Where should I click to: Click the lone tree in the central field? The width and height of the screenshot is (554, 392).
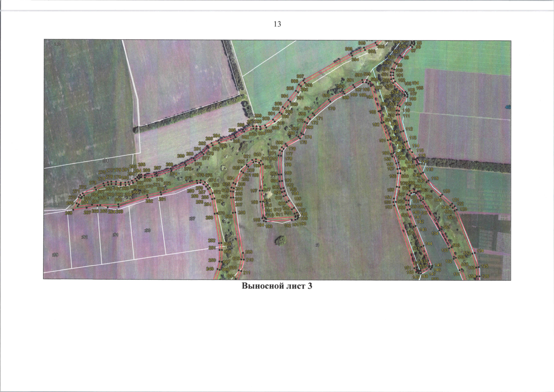tap(280, 241)
